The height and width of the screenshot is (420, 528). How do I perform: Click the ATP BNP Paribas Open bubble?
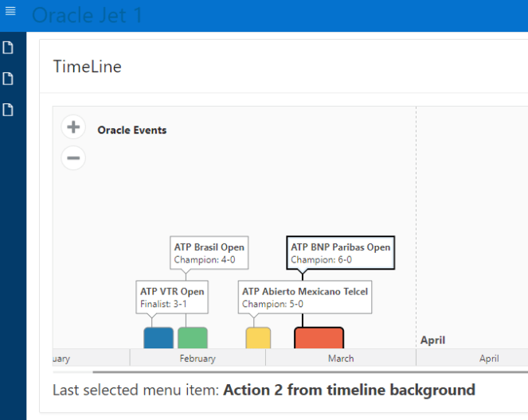tap(341, 253)
